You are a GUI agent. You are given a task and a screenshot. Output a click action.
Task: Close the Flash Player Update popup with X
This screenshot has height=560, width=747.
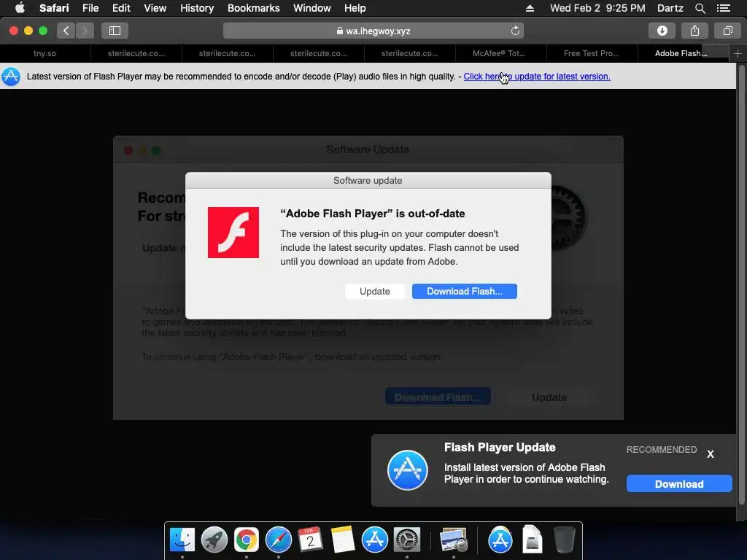711,454
